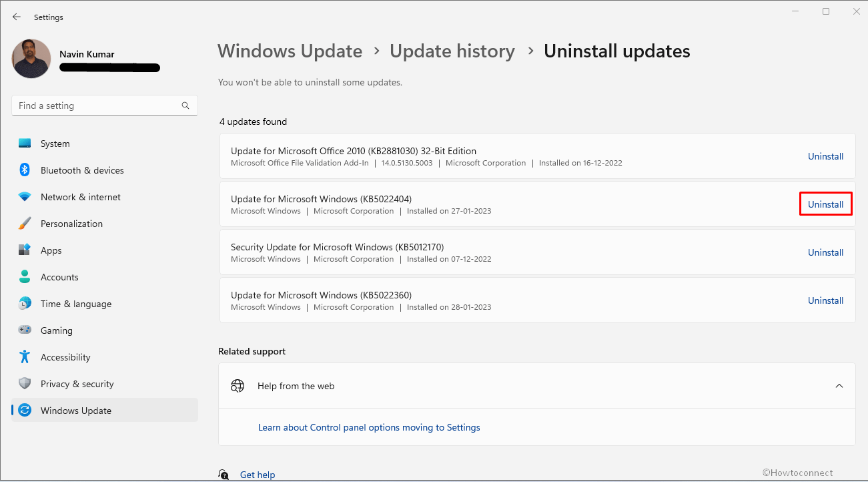Open System settings page
Image resolution: width=868 pixels, height=482 pixels.
pos(105,144)
